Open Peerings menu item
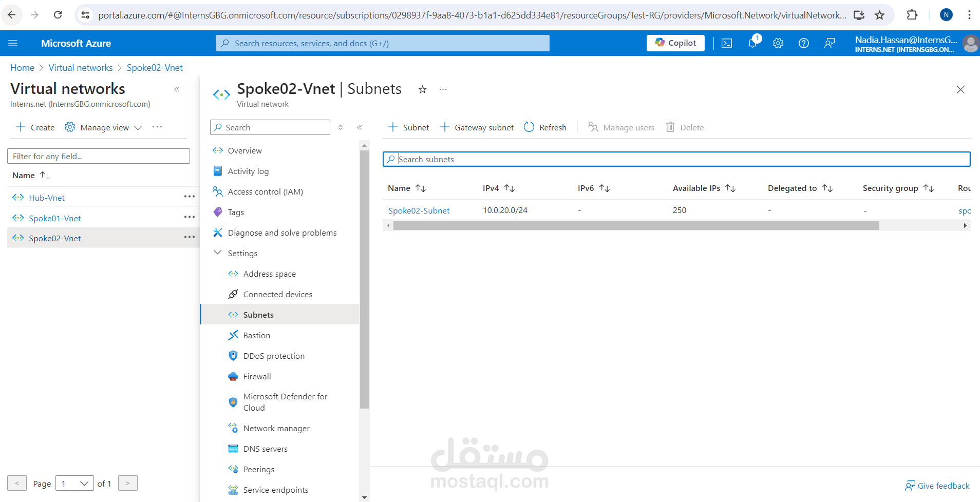Viewport: 980px width, 502px height. 259,469
